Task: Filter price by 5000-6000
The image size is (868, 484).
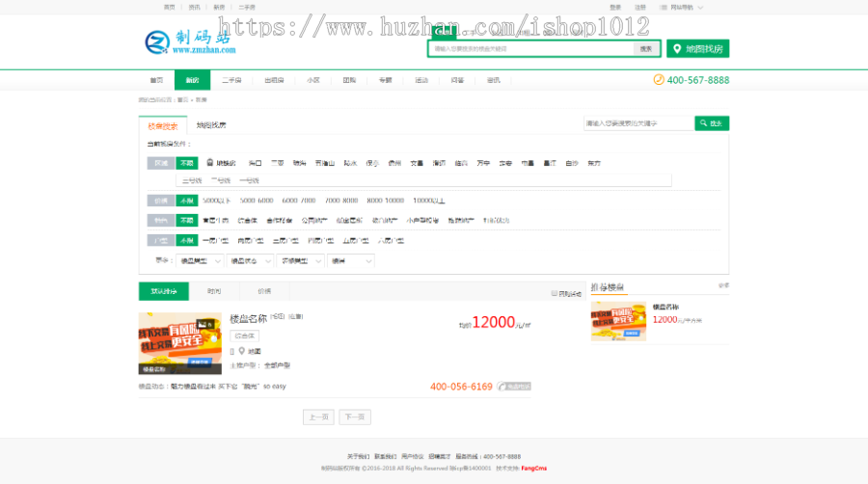Action: [x=257, y=201]
